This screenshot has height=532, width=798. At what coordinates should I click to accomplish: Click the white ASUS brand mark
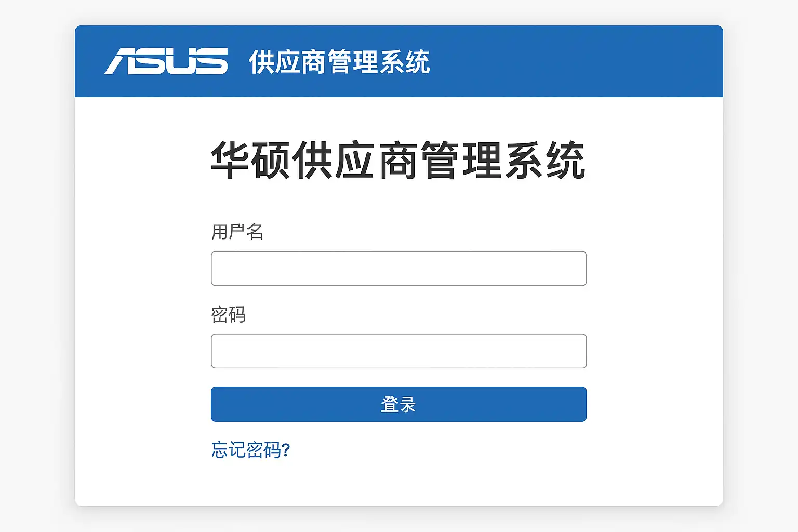[x=166, y=61]
